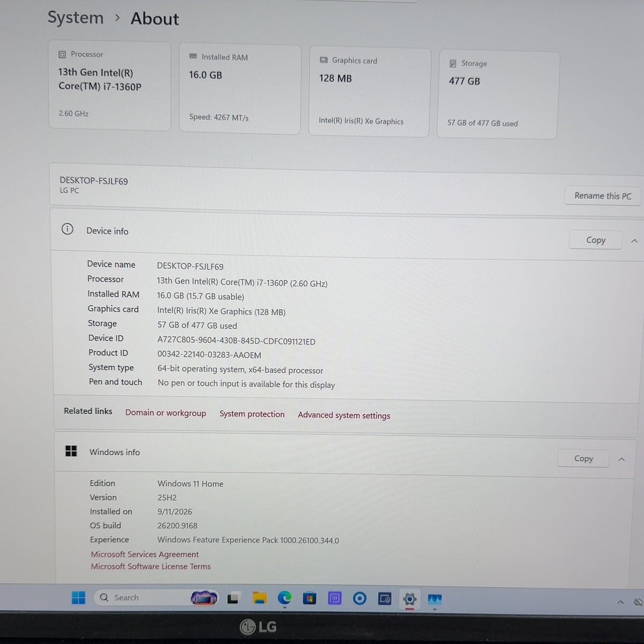Click the Graphics card icon
The image size is (644, 644).
click(324, 60)
